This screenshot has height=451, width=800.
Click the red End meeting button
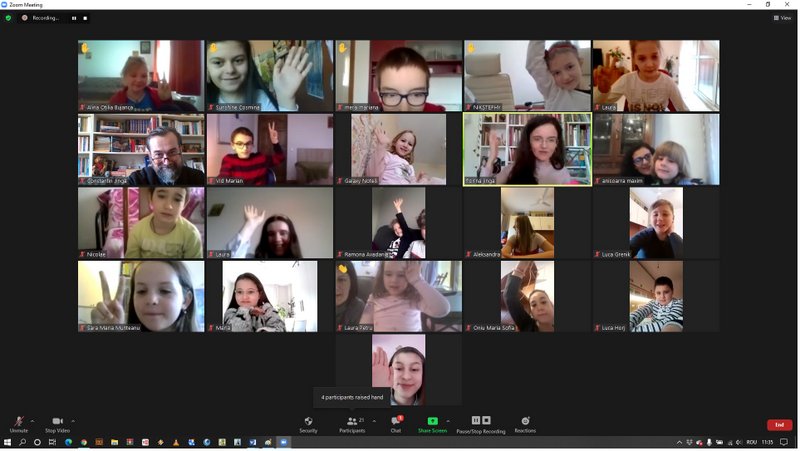779,425
